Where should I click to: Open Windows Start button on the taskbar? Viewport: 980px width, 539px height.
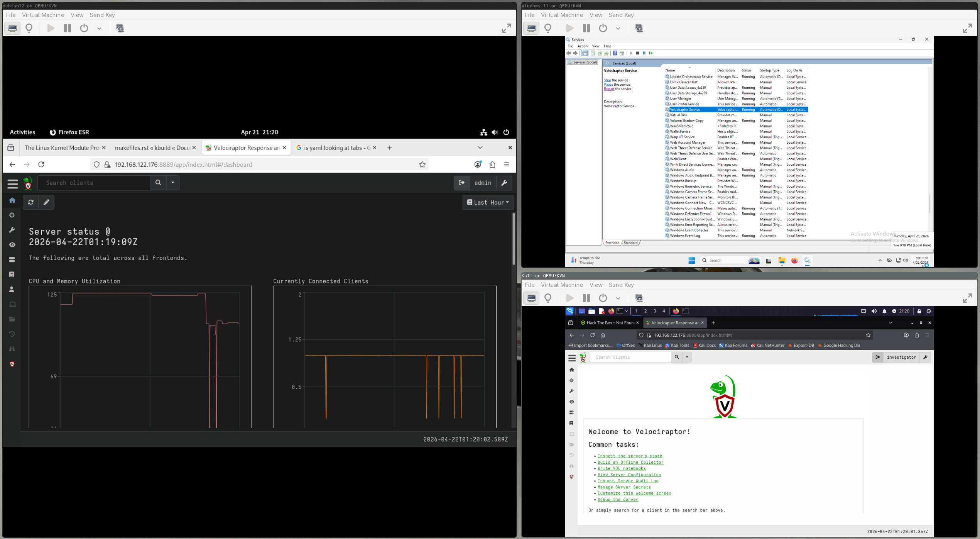tap(692, 261)
